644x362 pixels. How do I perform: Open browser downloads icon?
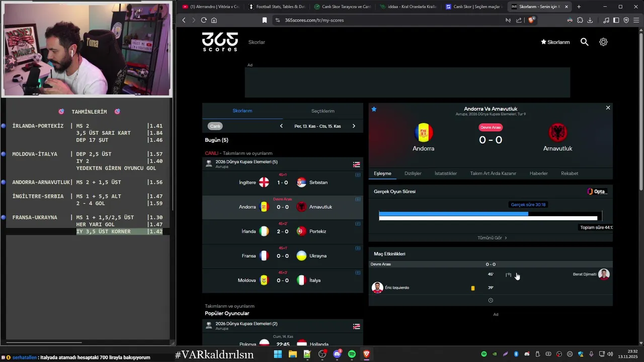pos(590,20)
